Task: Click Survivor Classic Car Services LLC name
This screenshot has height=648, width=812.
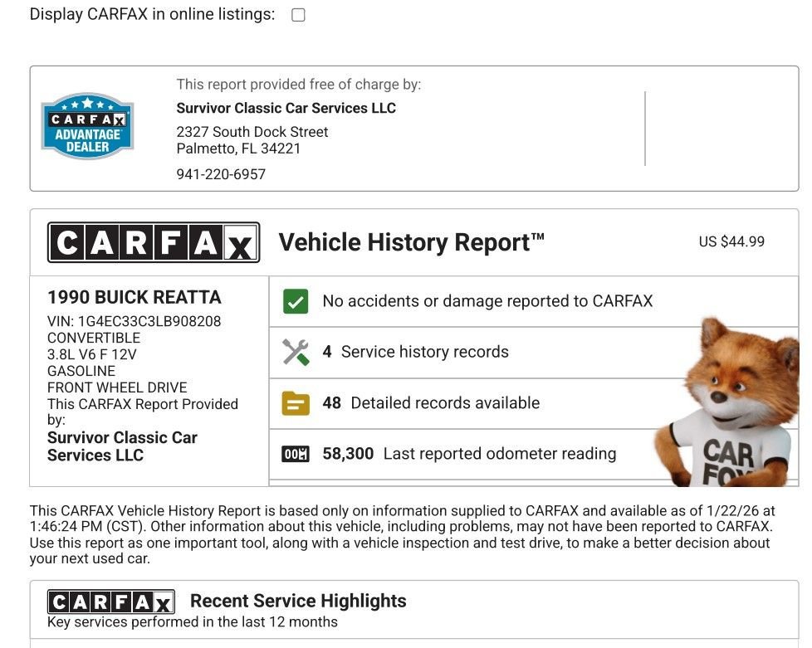Action: tap(286, 108)
